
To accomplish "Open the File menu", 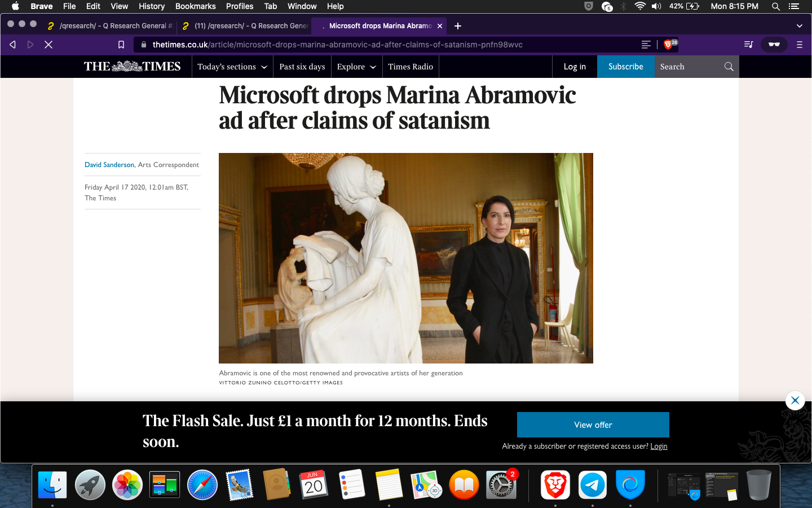I will click(69, 6).
